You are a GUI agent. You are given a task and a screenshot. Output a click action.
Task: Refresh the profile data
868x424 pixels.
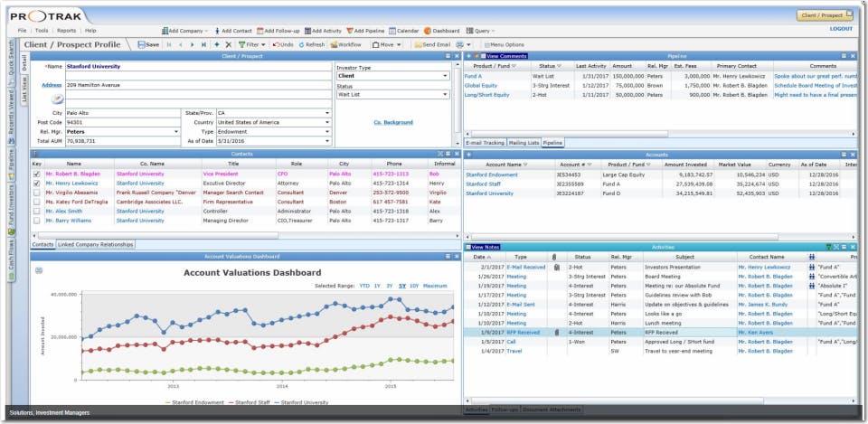(312, 45)
